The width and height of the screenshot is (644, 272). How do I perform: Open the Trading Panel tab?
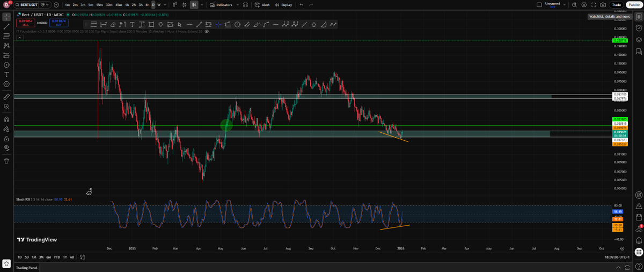click(x=27, y=267)
